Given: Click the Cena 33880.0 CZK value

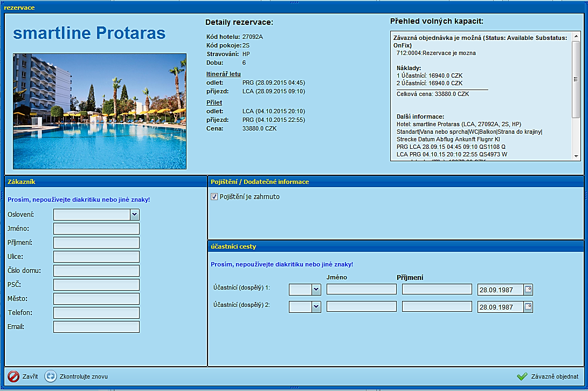Looking at the screenshot, I should [x=259, y=128].
